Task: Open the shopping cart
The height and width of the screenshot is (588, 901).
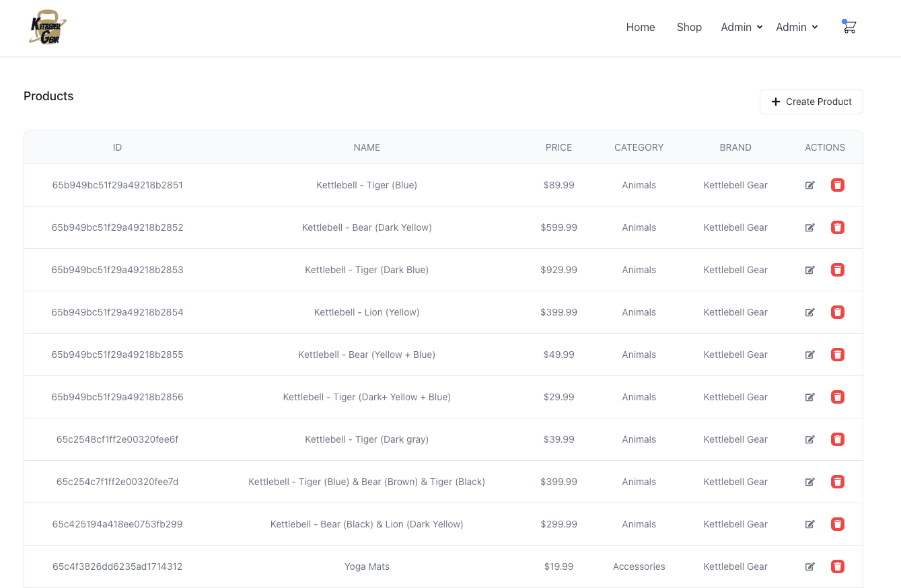Action: 849,27
